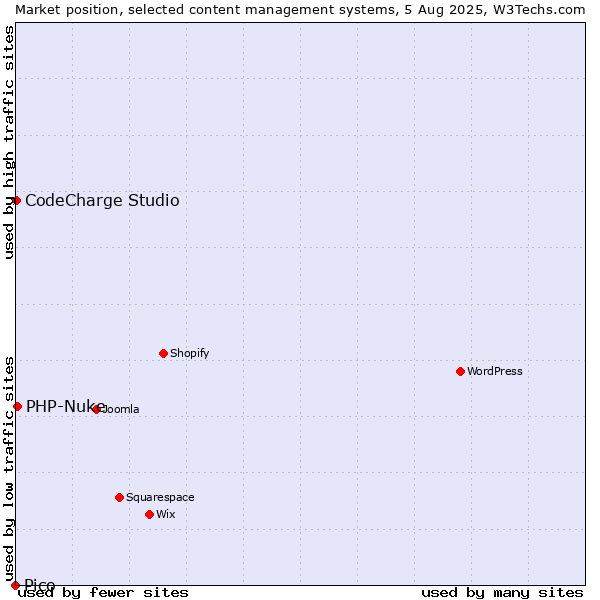
Task: Select the Shopify red marker
Action: pos(163,353)
